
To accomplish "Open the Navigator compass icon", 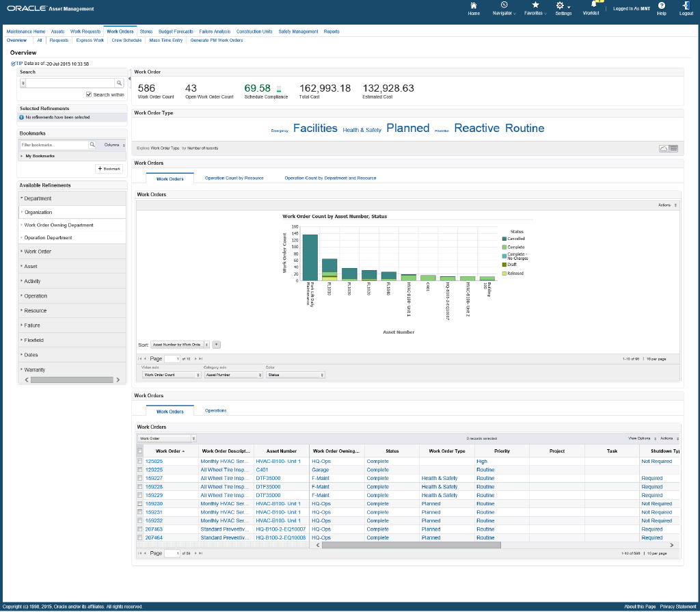I will [x=504, y=5].
